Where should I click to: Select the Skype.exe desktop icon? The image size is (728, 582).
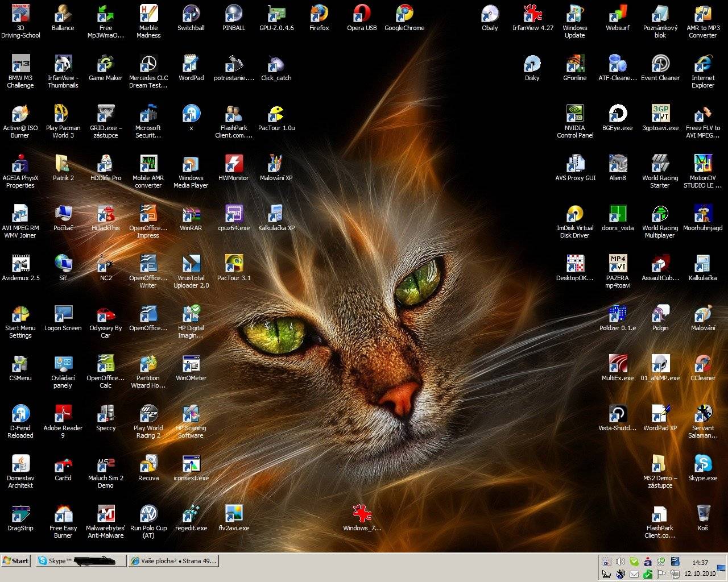703,464
